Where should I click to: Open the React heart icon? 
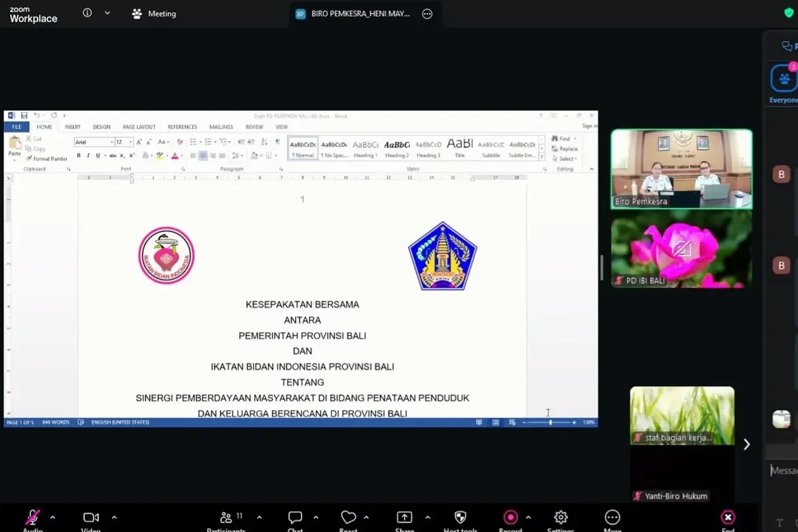[348, 517]
